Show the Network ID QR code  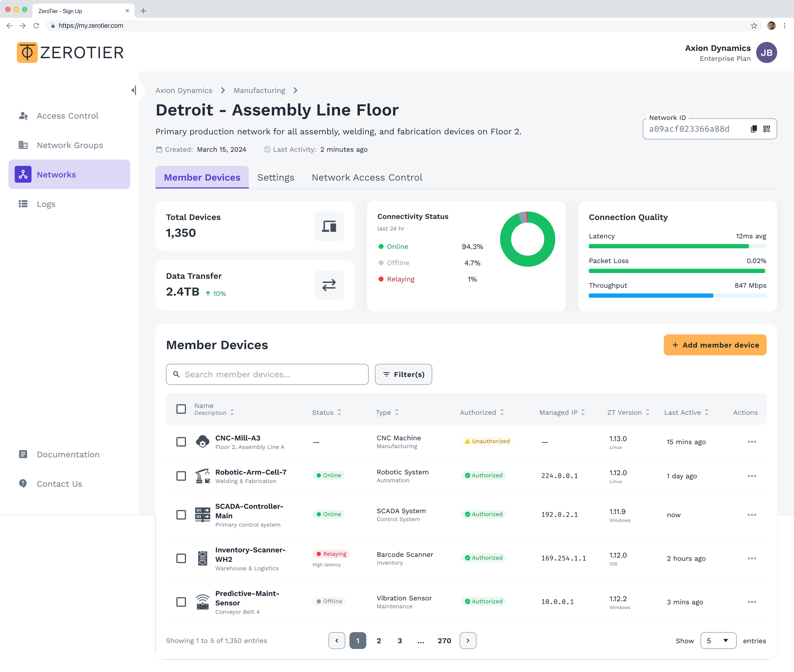[x=767, y=129]
